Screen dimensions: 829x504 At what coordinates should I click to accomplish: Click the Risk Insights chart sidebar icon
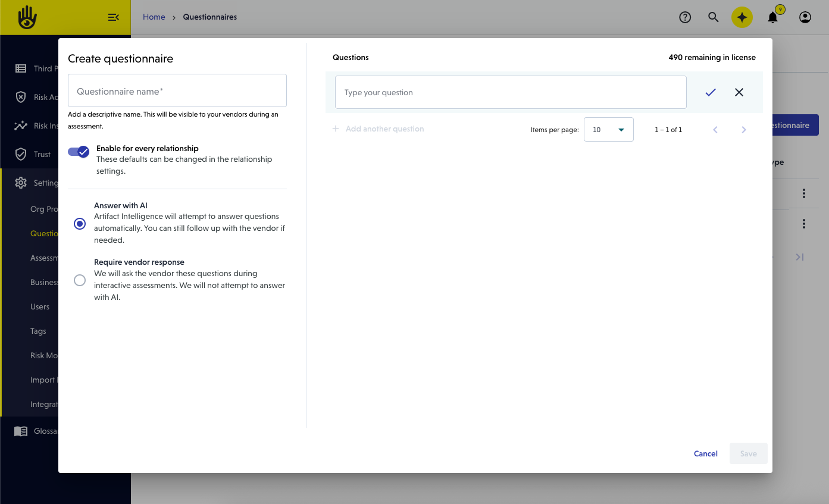pyautogui.click(x=21, y=126)
